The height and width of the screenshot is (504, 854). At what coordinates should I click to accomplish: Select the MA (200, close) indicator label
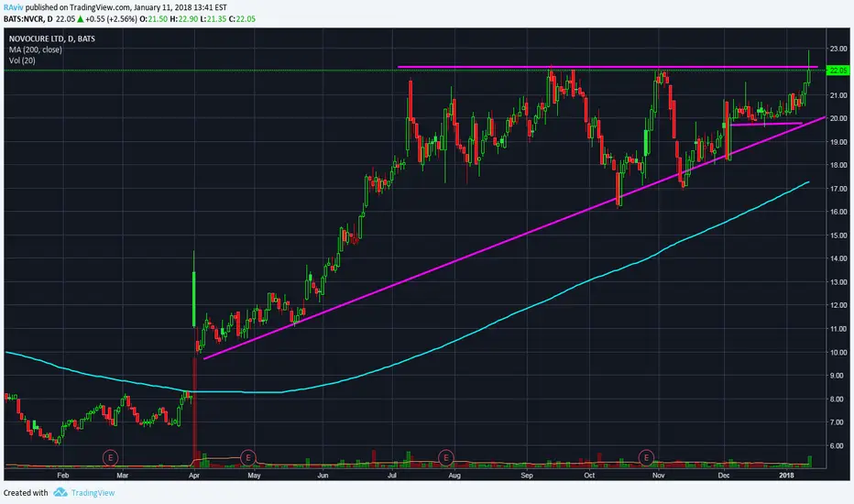[36, 49]
